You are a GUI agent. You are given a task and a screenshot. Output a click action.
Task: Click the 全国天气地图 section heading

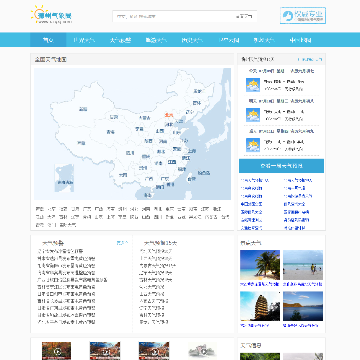pyautogui.click(x=51, y=59)
